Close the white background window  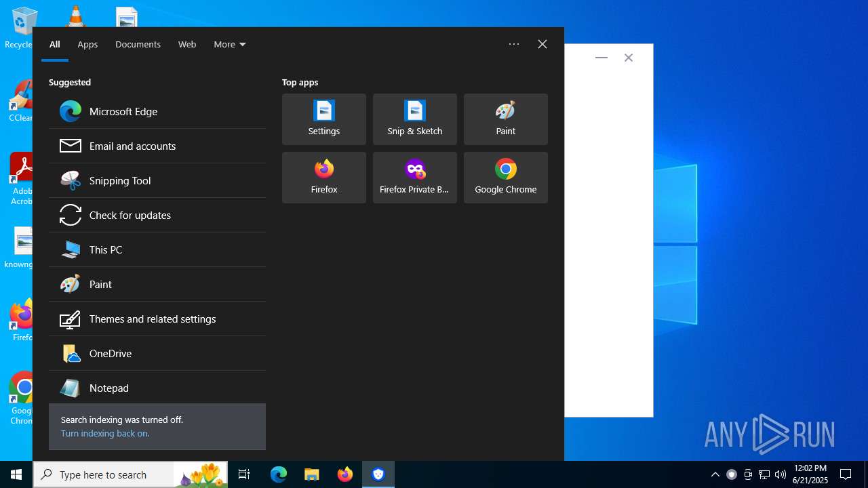pos(629,58)
